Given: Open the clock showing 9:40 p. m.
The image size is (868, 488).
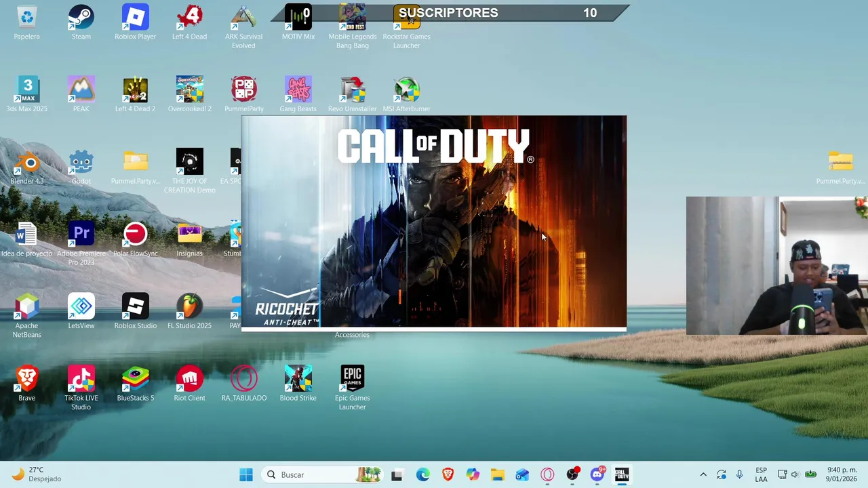Looking at the screenshot, I should tap(842, 474).
